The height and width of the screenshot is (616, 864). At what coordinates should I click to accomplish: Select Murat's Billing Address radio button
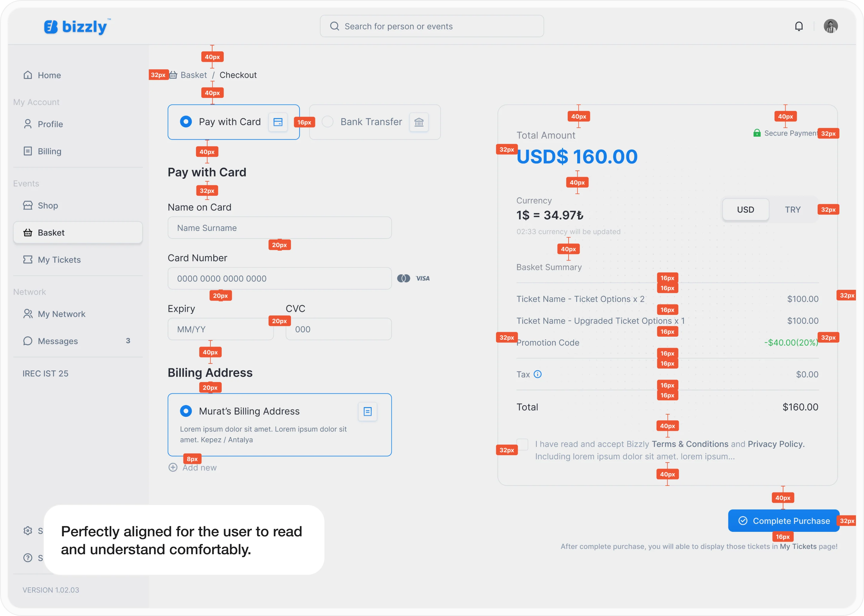pos(186,411)
